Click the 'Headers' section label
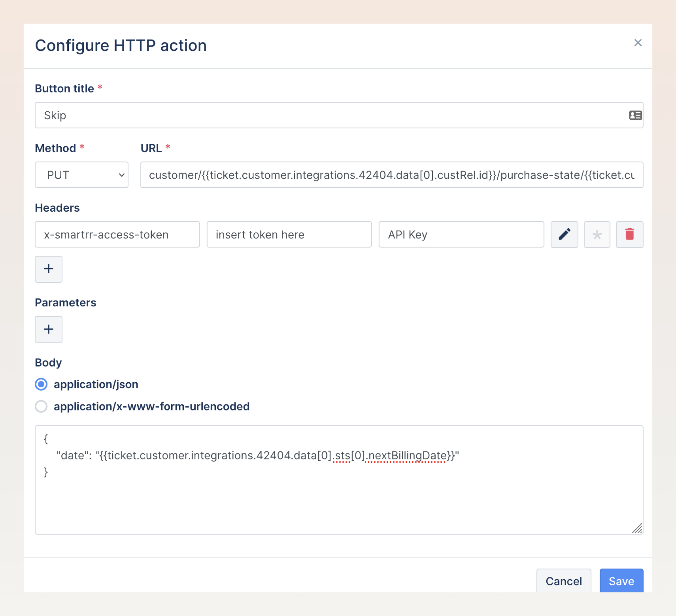Screen dimensions: 676x616 pyautogui.click(x=57, y=208)
